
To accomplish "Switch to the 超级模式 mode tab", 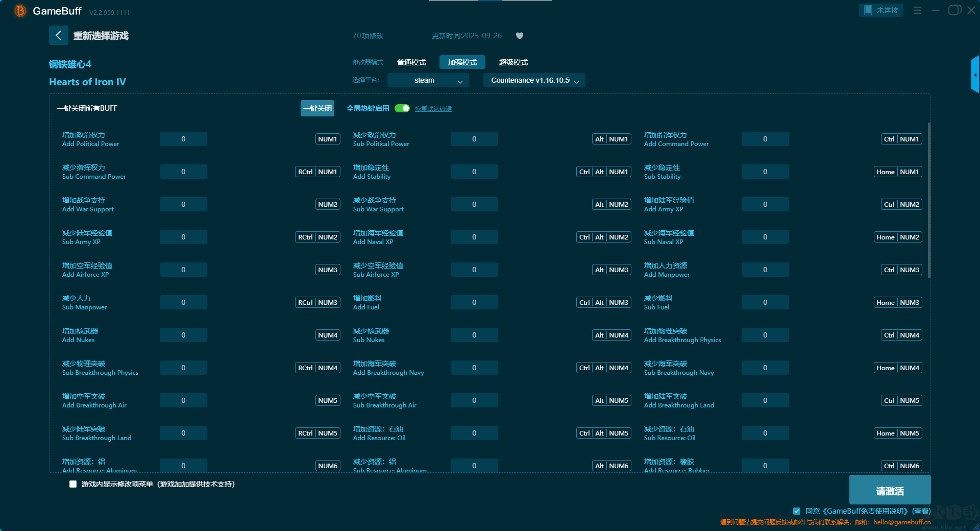I will [513, 62].
